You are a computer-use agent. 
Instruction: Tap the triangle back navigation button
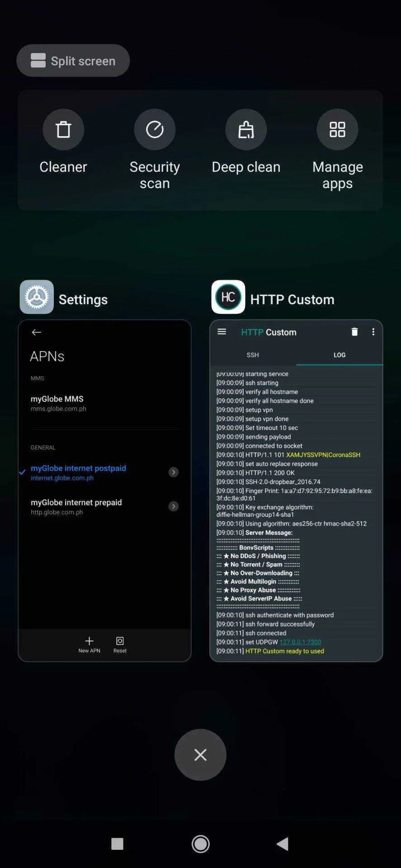coord(283,844)
